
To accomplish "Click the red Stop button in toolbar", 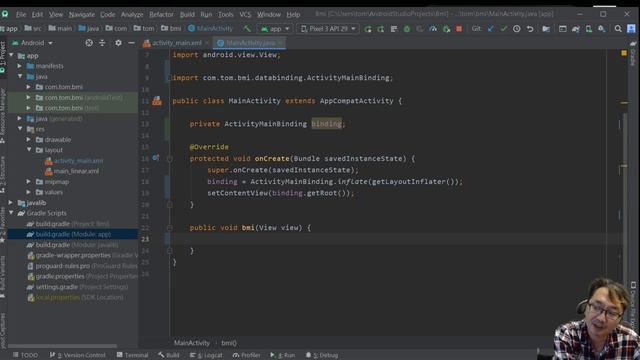I will [459, 29].
